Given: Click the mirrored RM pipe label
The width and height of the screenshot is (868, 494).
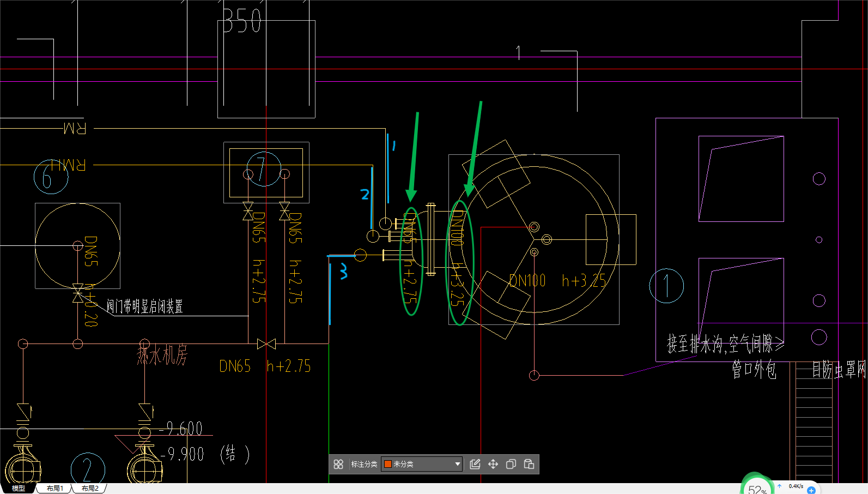Looking at the screenshot, I should [x=75, y=129].
